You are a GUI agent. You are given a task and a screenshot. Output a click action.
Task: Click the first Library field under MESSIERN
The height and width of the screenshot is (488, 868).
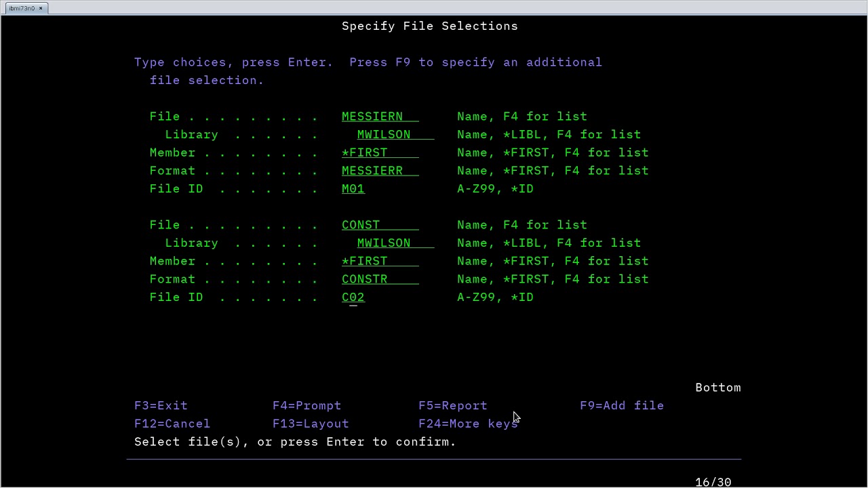coord(395,135)
